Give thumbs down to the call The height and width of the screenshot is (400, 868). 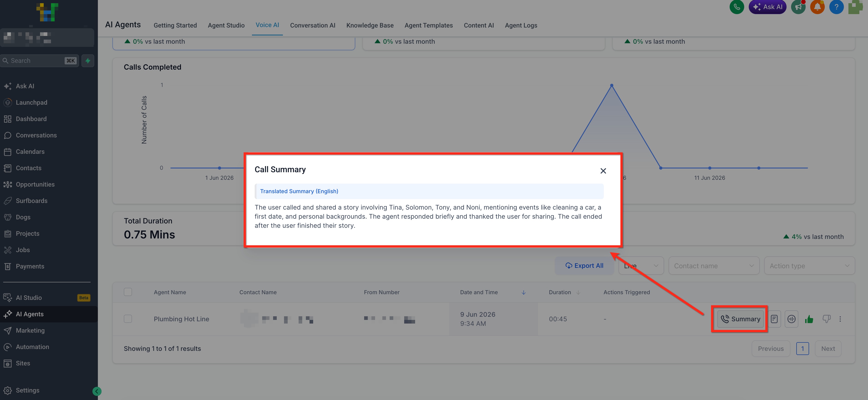pyautogui.click(x=827, y=319)
